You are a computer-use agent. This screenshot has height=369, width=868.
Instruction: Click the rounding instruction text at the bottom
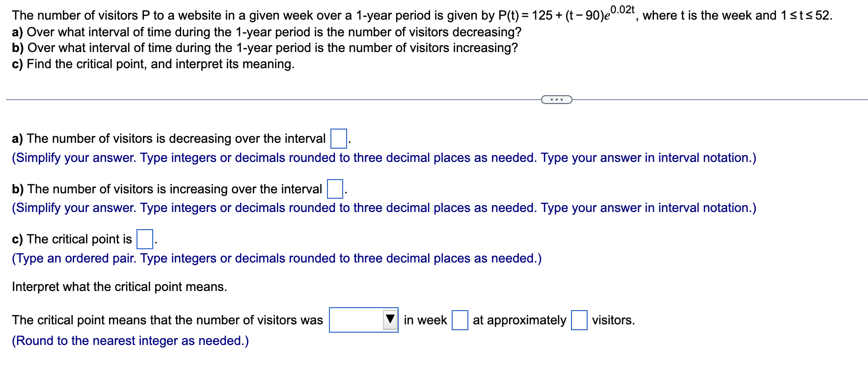130,341
